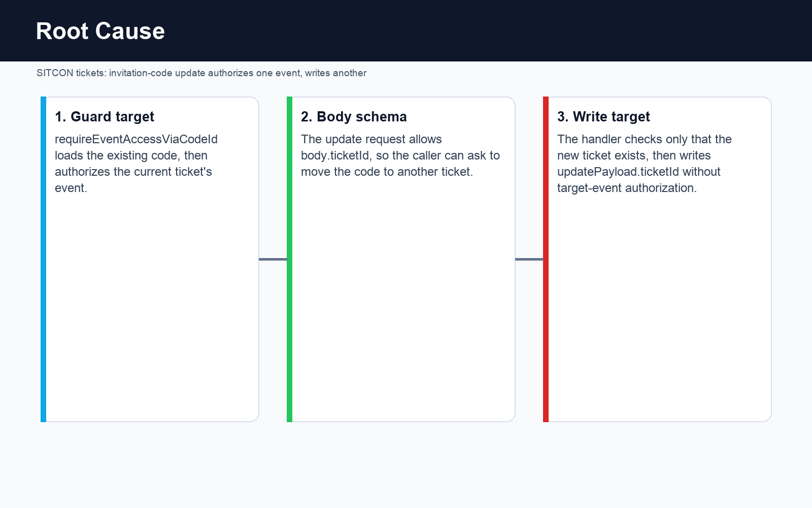
Task: Click the 3. Write target heading
Action: pyautogui.click(x=603, y=117)
